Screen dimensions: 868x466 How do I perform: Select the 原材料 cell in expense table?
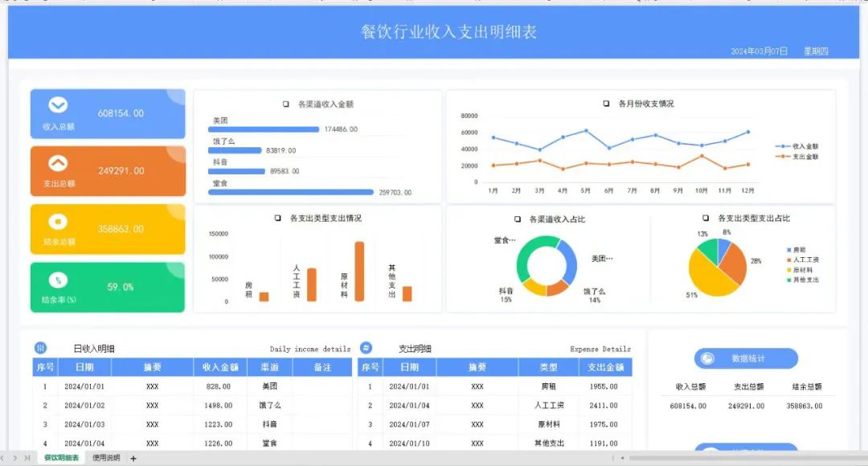point(549,424)
